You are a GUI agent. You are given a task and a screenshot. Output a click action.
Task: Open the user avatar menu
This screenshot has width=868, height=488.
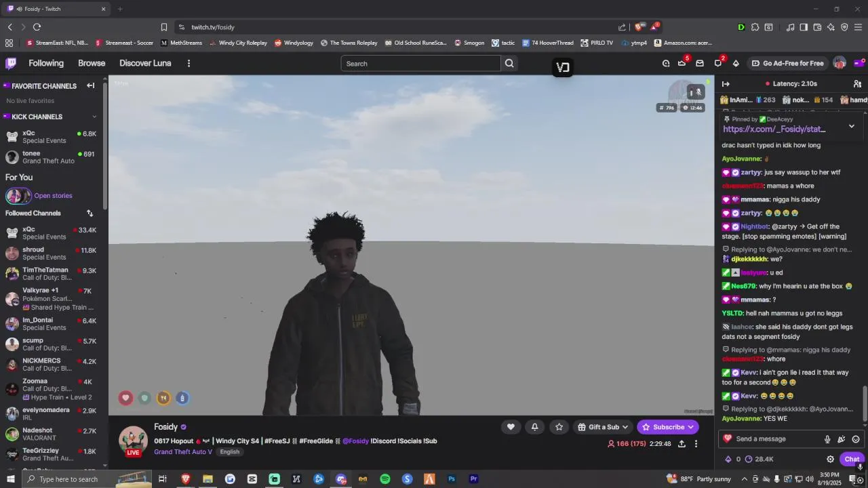click(x=840, y=63)
